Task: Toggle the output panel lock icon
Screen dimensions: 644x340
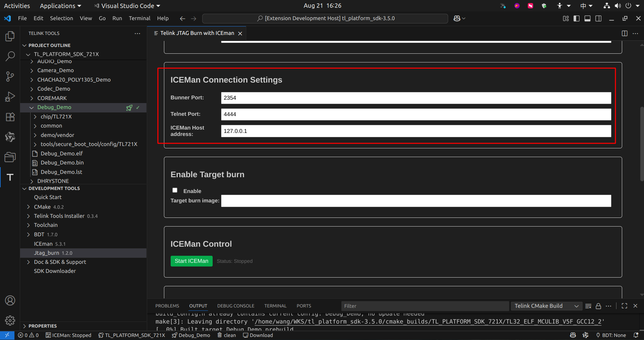Action: coord(598,306)
